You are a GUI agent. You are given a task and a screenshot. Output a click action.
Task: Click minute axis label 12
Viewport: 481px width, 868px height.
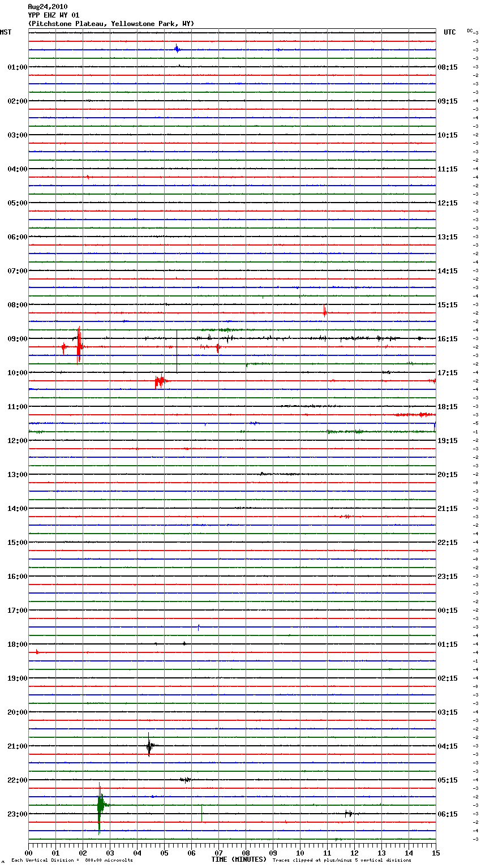(354, 853)
